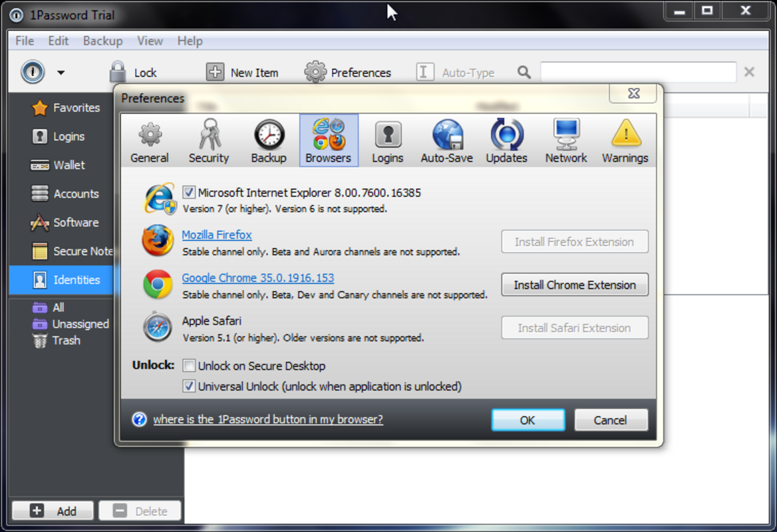Viewport: 777px width, 532px height.
Task: Open the Backup menu
Action: click(102, 41)
